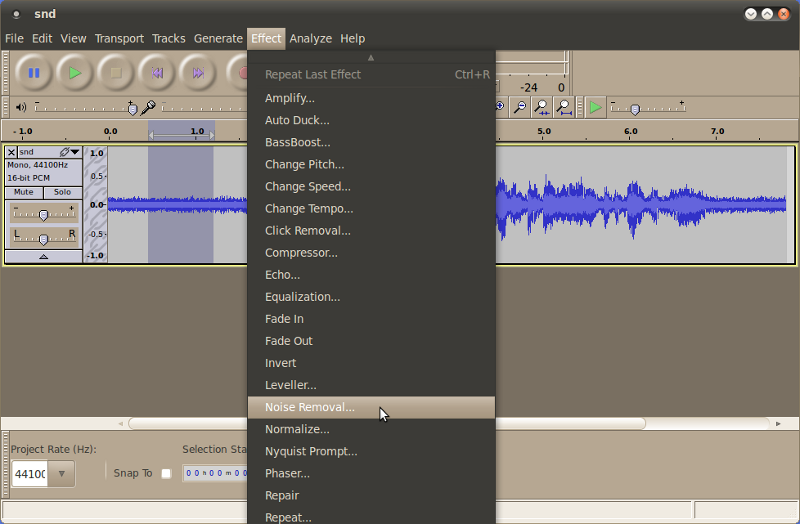This screenshot has height=524, width=800.
Task: Click Play-at-speed green arrow
Action: [x=595, y=107]
